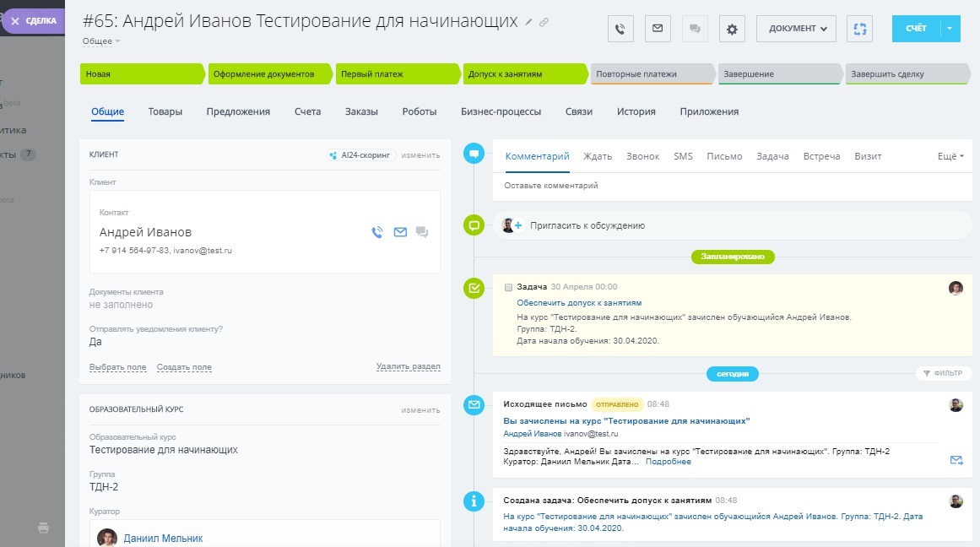Call contact Андрей Иванов via phone icon

coord(377,232)
